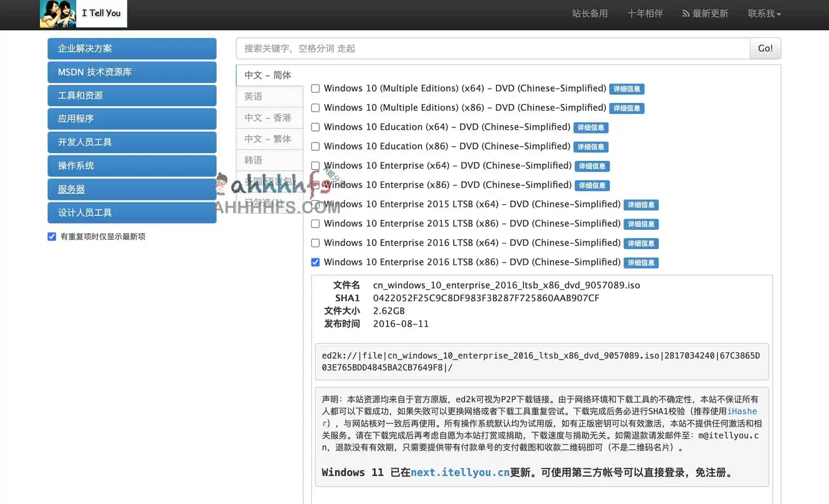Check Windows 10 (Multiple Editions) (x86)
Image resolution: width=829 pixels, height=504 pixels.
point(315,107)
